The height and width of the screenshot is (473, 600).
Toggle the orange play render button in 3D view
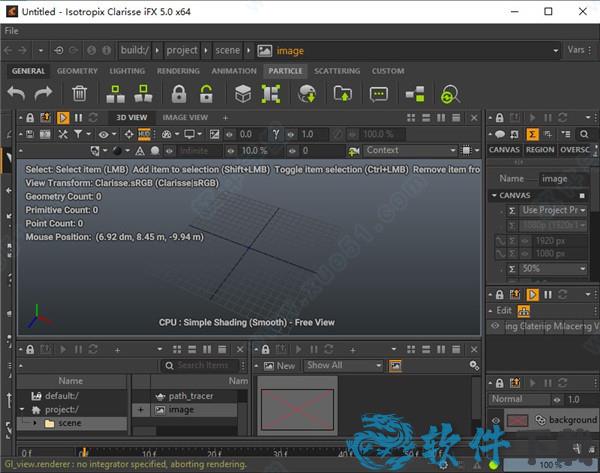(63, 118)
